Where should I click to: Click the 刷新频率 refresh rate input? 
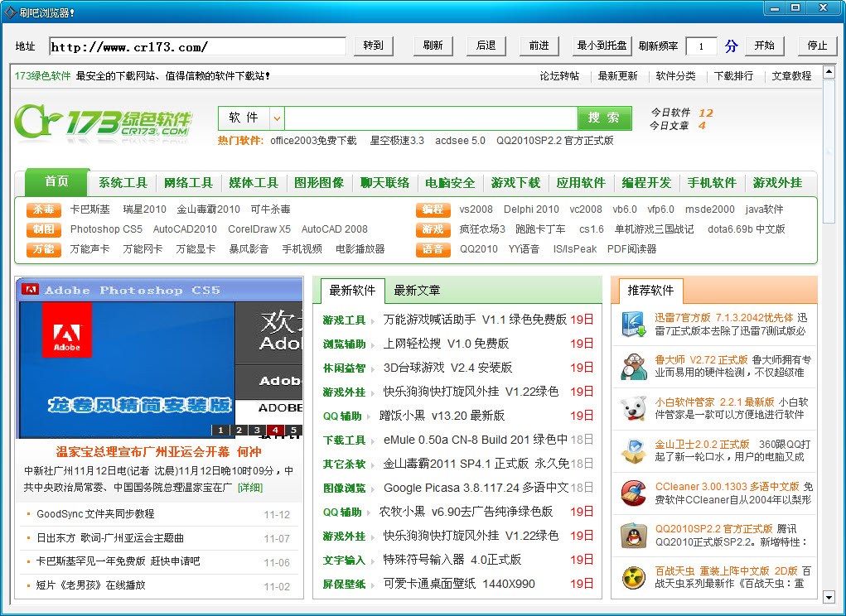(701, 47)
